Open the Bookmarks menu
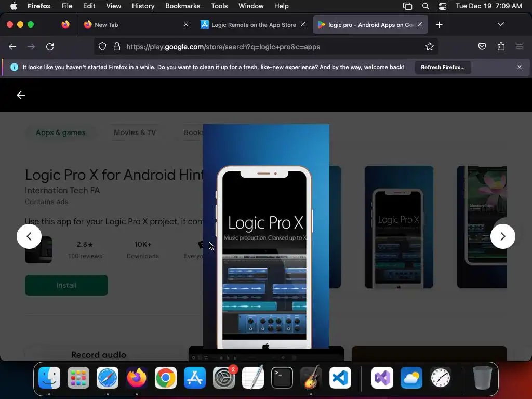532x399 pixels. tap(182, 6)
